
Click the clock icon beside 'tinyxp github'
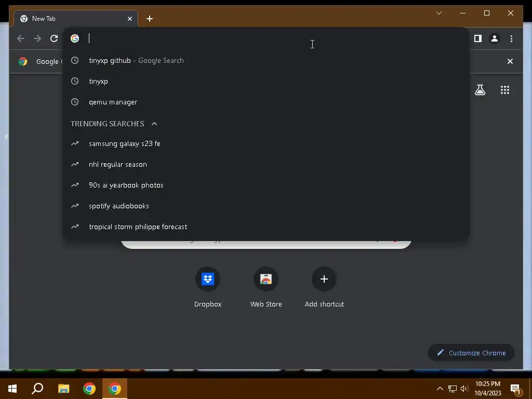tap(75, 60)
